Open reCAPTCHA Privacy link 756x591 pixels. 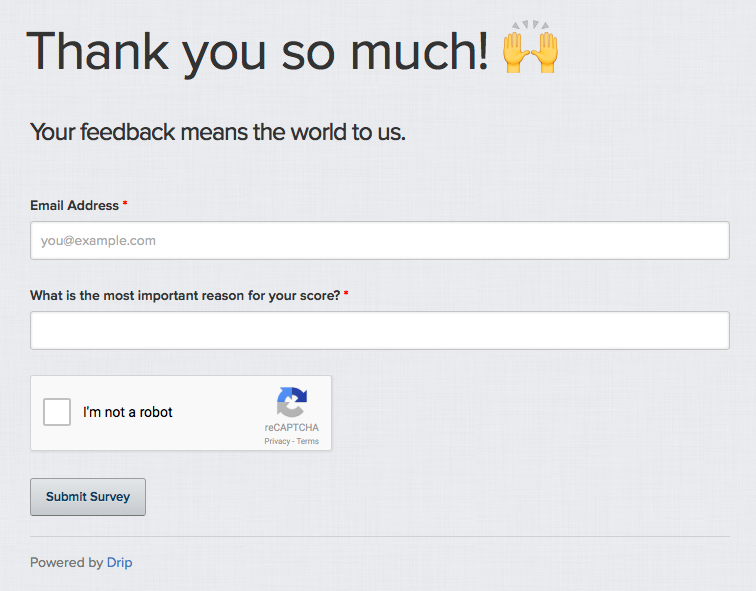tap(277, 441)
